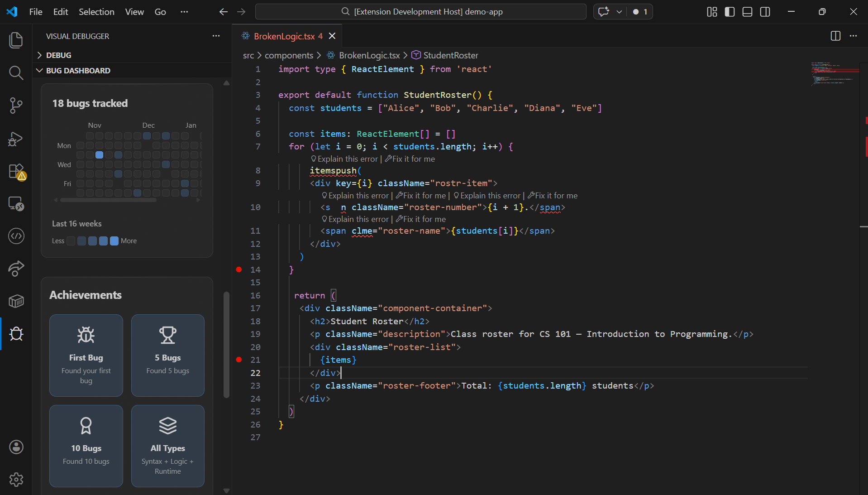This screenshot has width=868, height=495.
Task: Click the Split Editor Right icon
Action: [835, 36]
